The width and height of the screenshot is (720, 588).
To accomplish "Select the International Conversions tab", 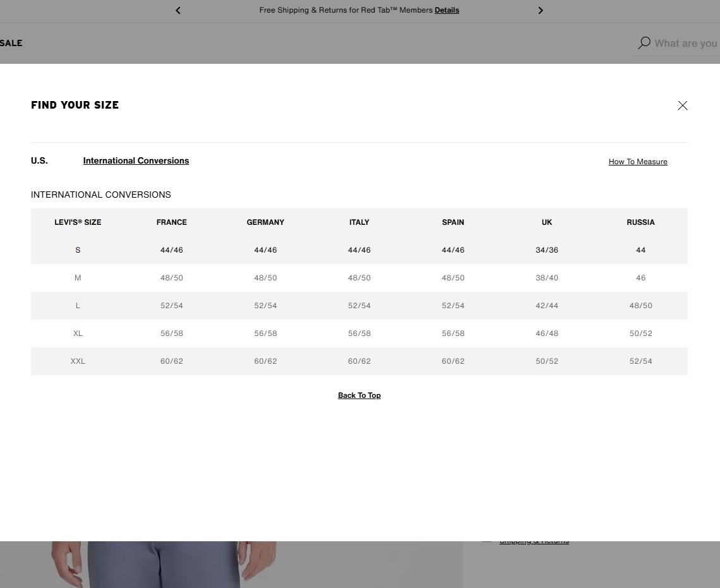I will click(136, 160).
